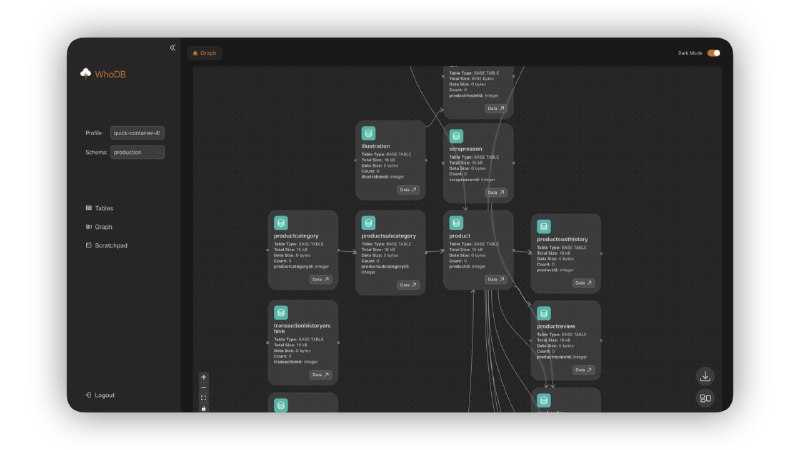Click the database icon on illustration node

pos(368,133)
